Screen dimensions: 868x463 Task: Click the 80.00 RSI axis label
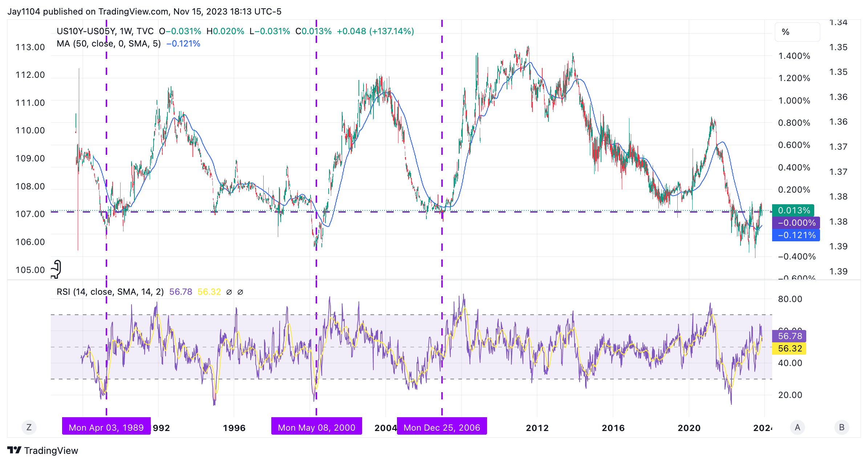pos(790,299)
